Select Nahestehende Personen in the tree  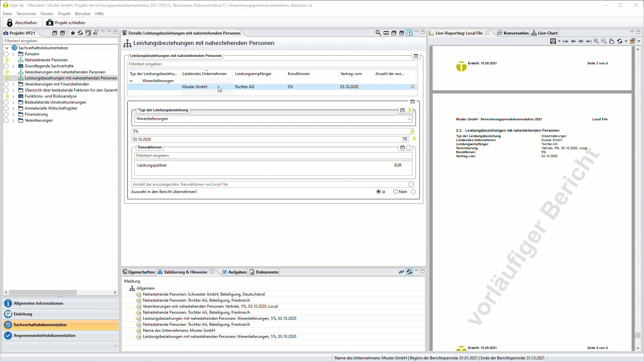(46, 60)
